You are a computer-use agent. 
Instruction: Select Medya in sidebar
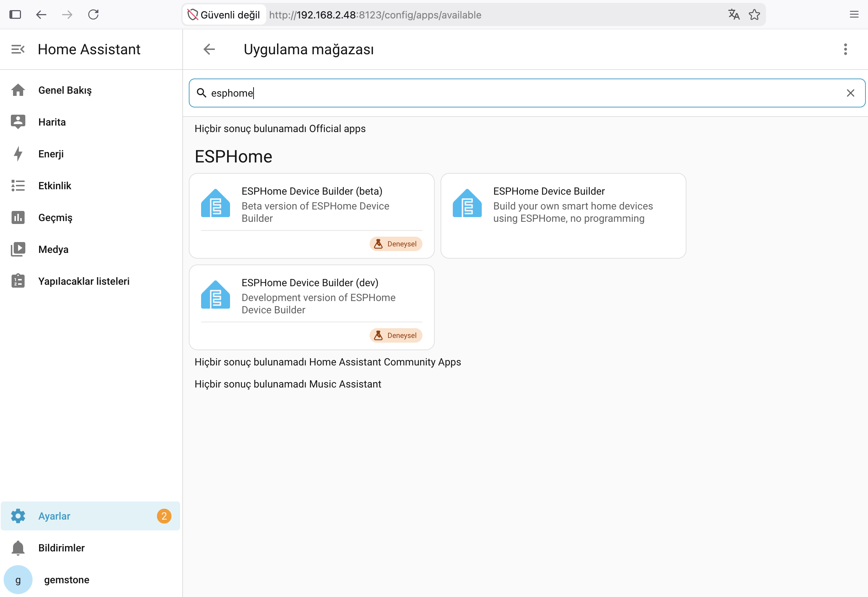click(x=90, y=249)
